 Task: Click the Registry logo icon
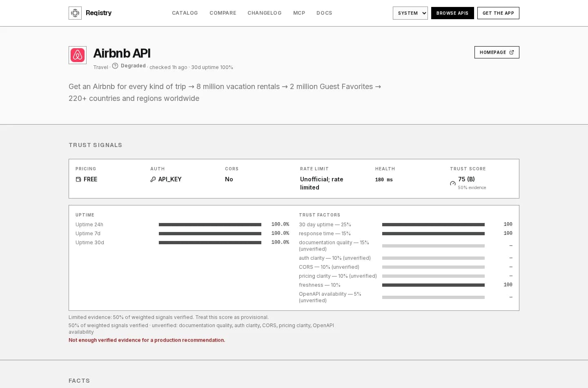point(75,13)
